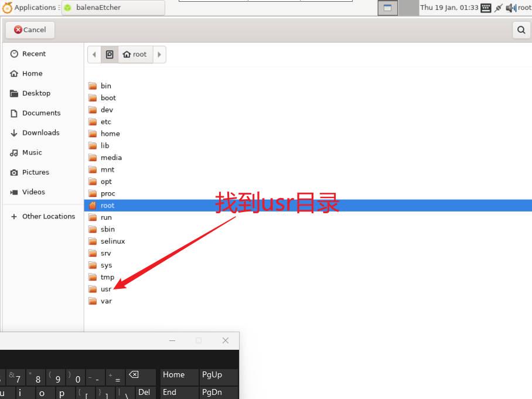Click the backspace key on the on-screen keyboard
This screenshot has height=399, width=532.
click(141, 377)
